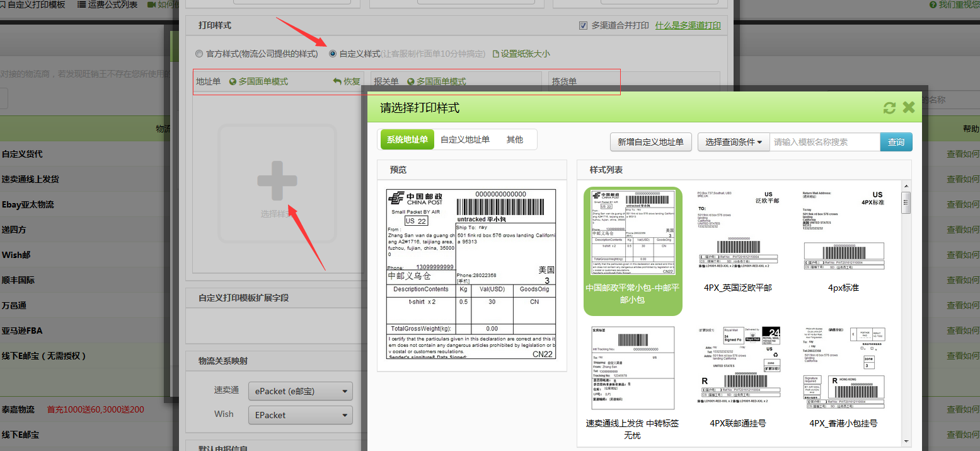Select 递四方 in the background list
Screen dimensions: 980x451
[x=14, y=230]
